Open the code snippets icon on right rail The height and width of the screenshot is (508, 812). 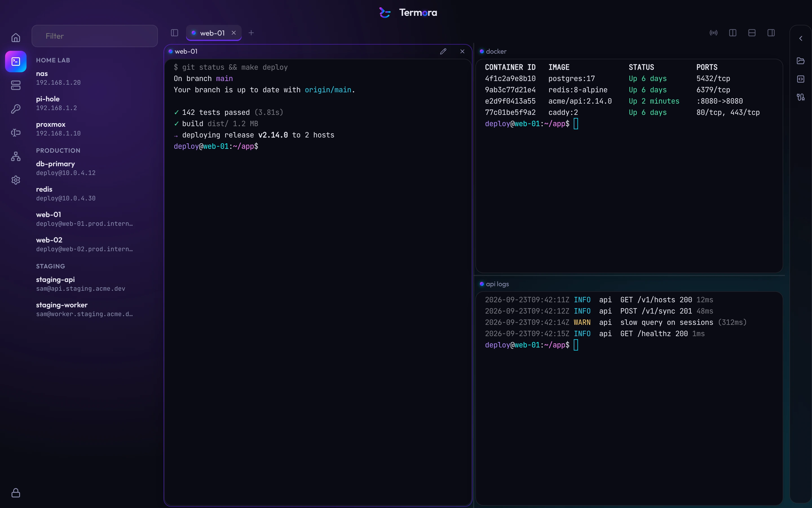click(801, 79)
